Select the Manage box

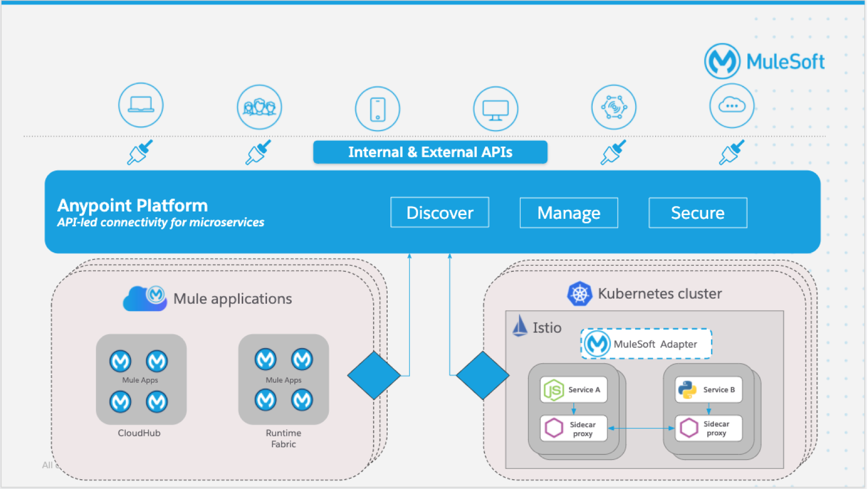point(569,213)
